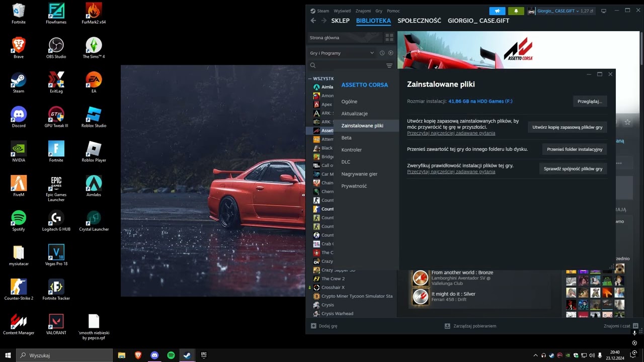Viewport: 644px width, 362px height.
Task: Open the GIORGIO_ CASE.GIFT profile tab
Action: (478, 21)
